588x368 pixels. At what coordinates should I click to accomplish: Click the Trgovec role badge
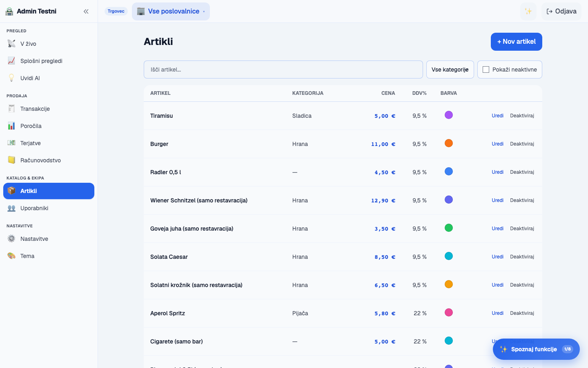[x=116, y=11]
